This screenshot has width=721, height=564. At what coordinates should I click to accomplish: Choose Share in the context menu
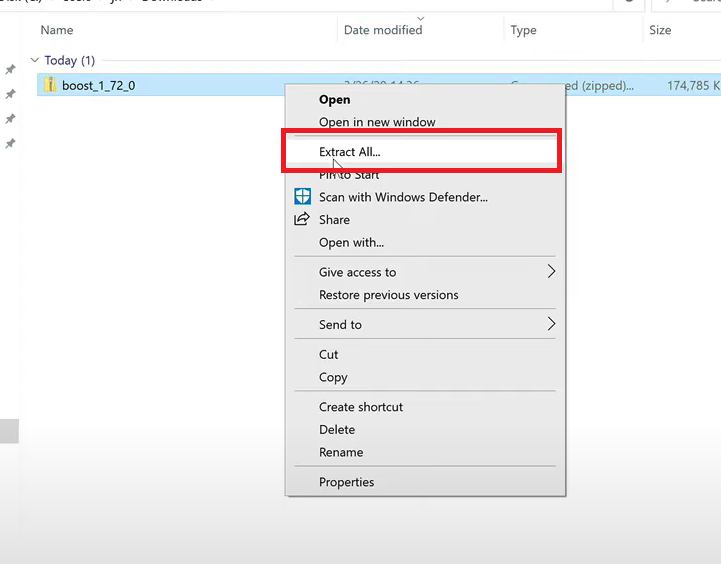coord(425,219)
